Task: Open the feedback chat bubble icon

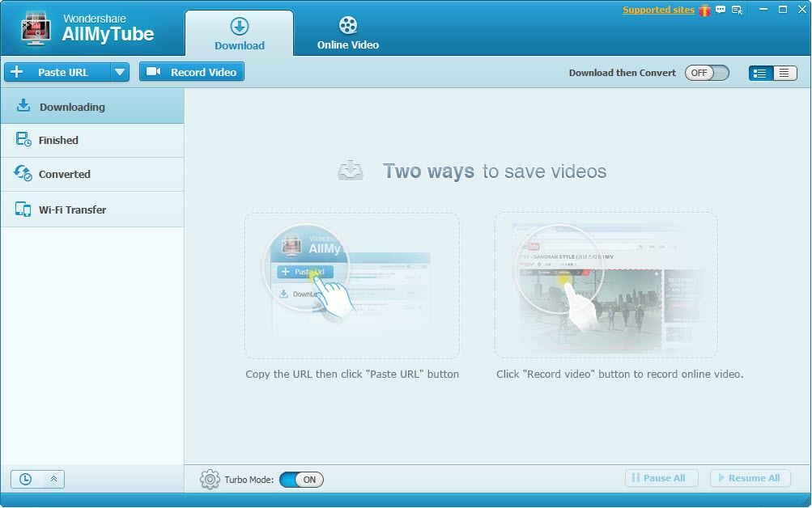Action: (721, 10)
